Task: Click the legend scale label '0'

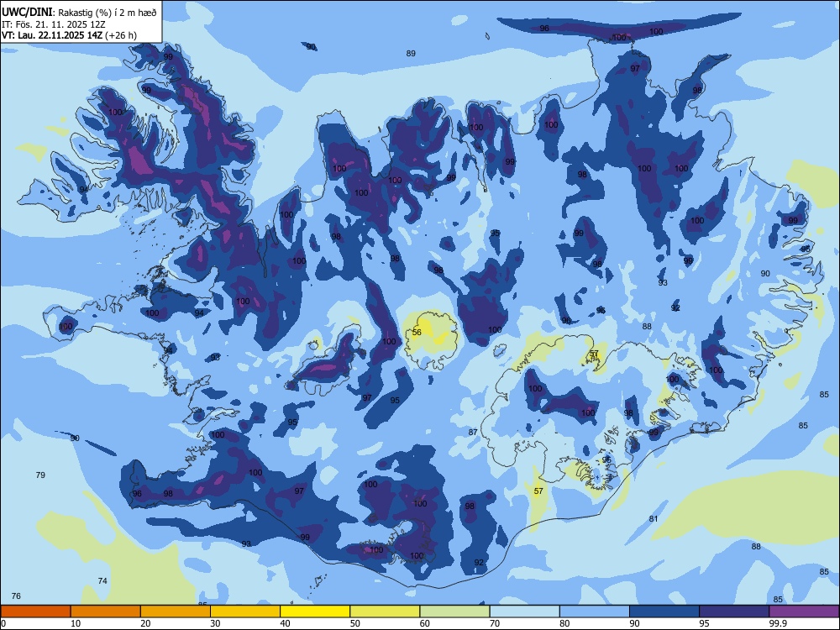Action: click(x=3, y=623)
